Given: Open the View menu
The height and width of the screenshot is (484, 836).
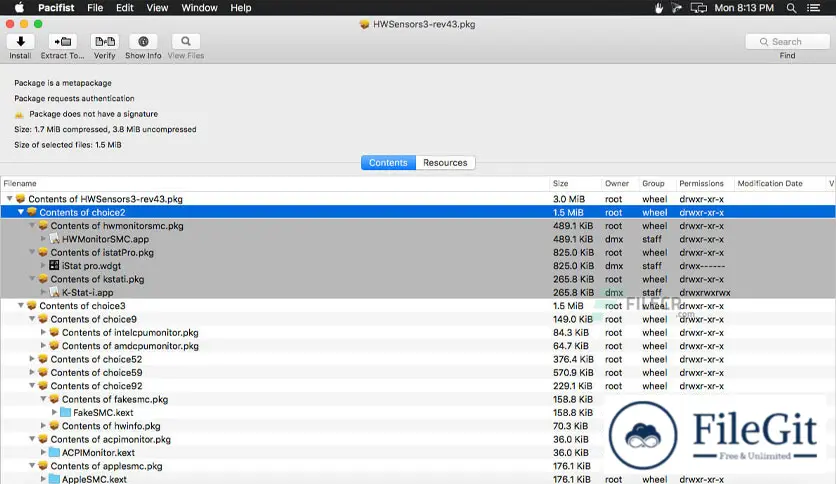Looking at the screenshot, I should pos(157,7).
